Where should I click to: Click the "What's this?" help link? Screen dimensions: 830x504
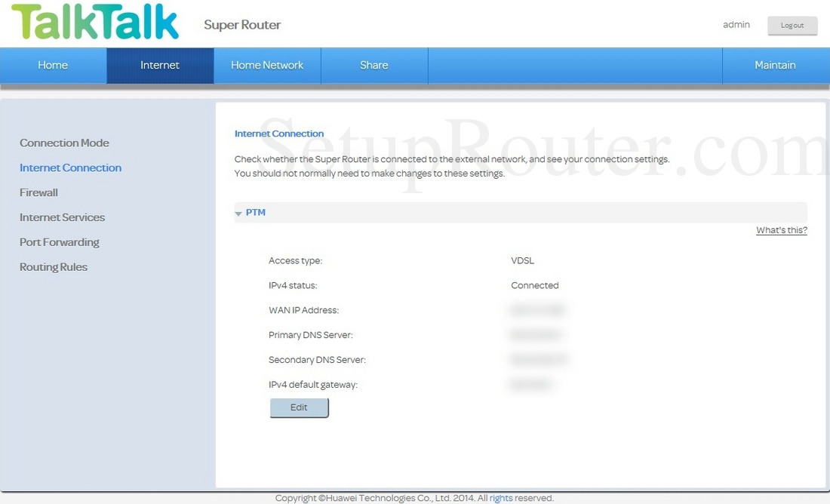point(781,230)
